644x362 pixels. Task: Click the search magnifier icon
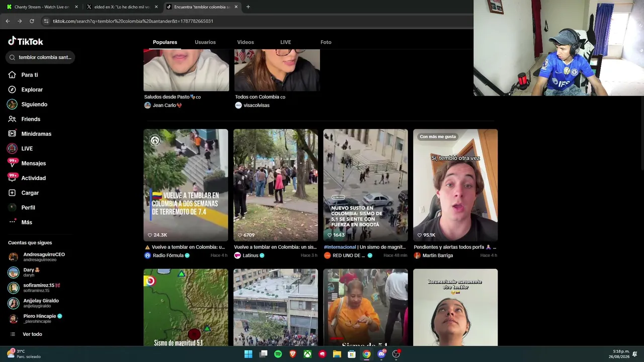(12, 57)
